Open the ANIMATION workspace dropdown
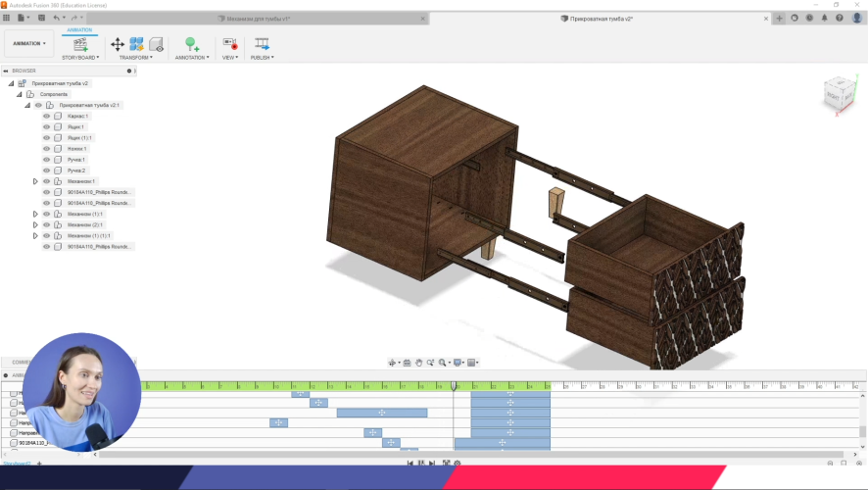Screen dimensions: 868x490 [29, 44]
